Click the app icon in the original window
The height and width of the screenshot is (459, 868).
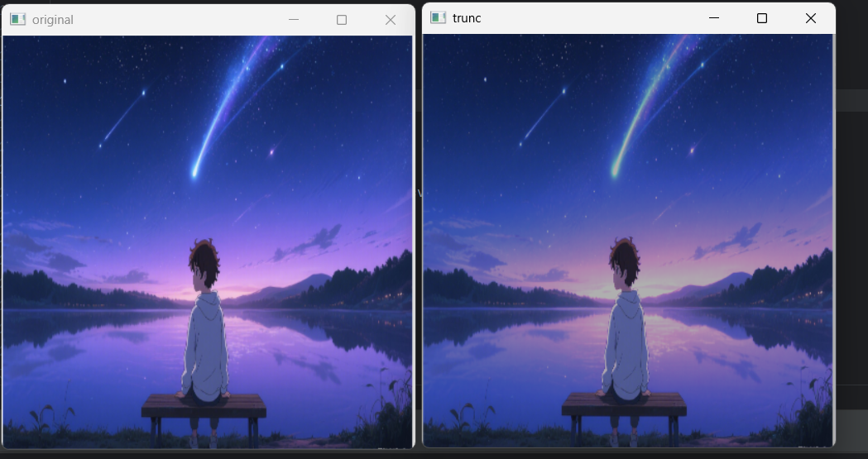click(17, 19)
